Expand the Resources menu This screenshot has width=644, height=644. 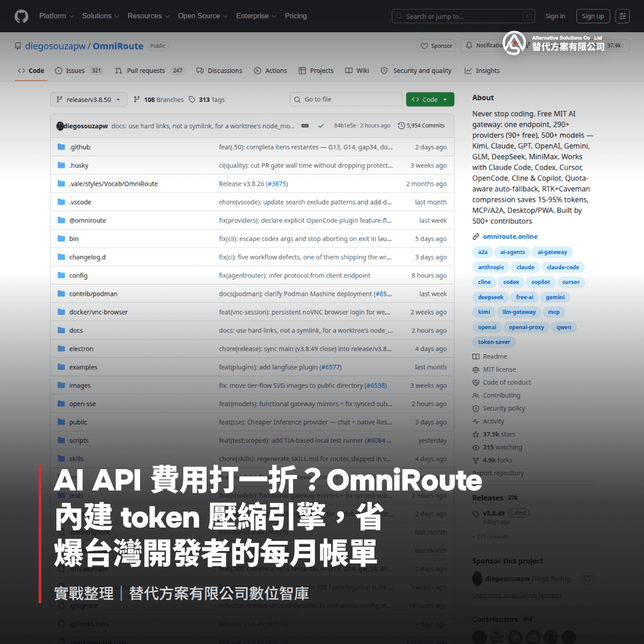point(149,16)
